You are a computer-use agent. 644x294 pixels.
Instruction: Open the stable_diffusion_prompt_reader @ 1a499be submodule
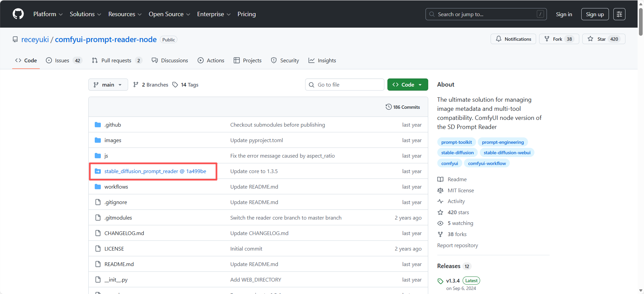coord(155,171)
